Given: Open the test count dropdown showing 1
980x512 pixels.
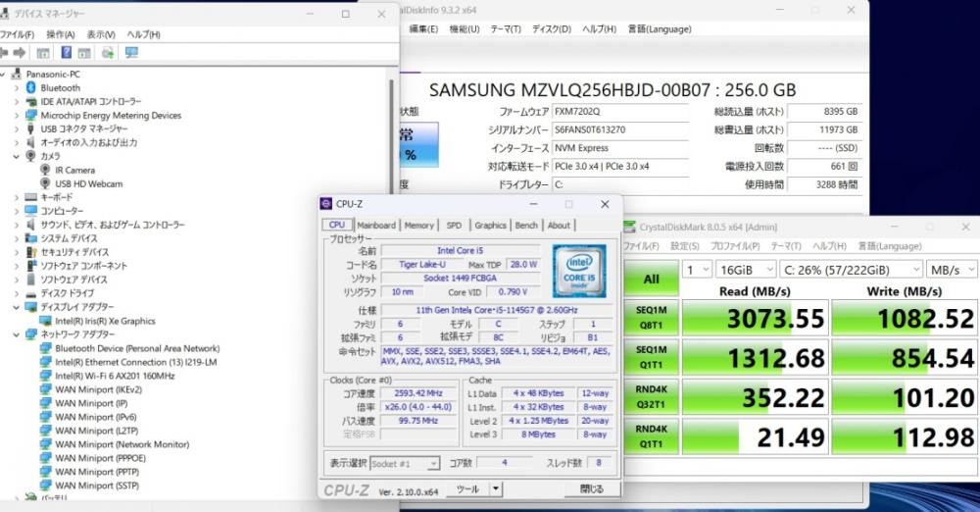Looking at the screenshot, I should [698, 270].
